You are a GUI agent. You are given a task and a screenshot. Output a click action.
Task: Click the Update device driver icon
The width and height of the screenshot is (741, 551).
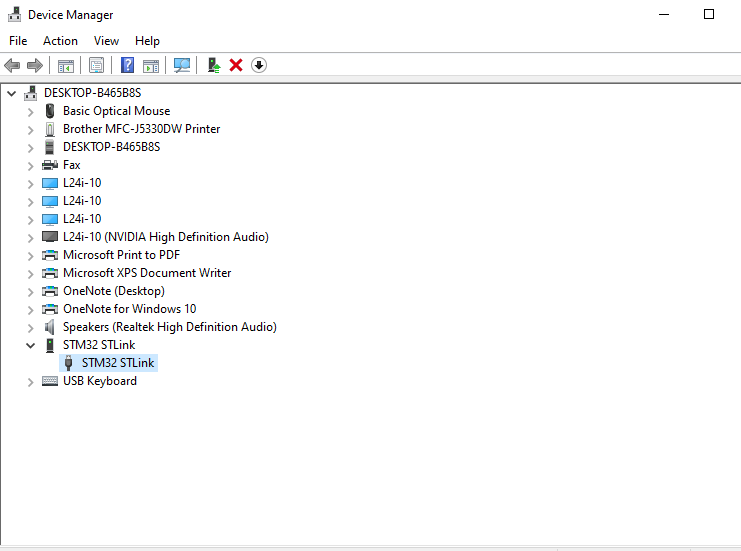214,65
